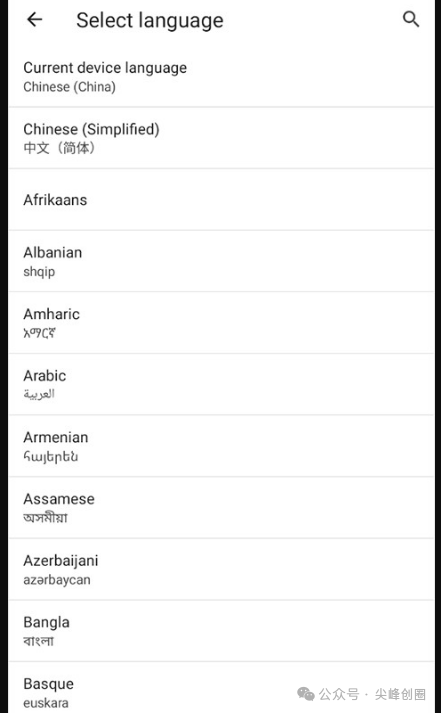Select Bangla language entry
This screenshot has height=713, width=441.
pyautogui.click(x=221, y=631)
